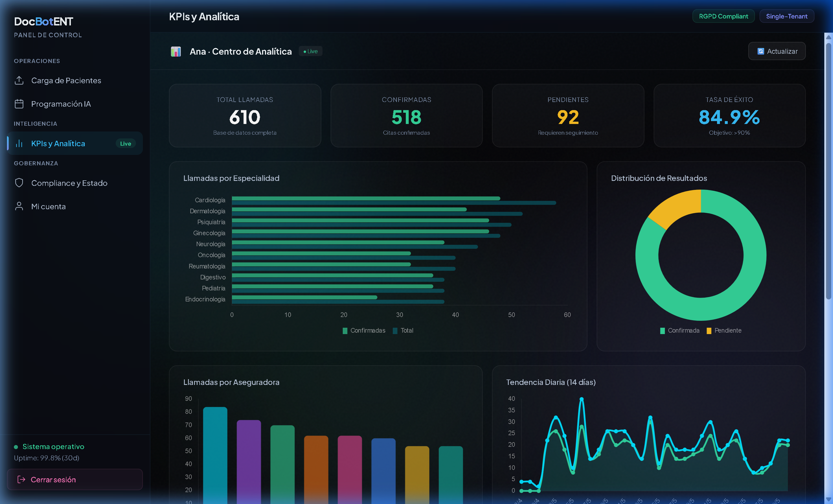
Task: Toggle Total legend in specialty chart
Action: coord(403,330)
